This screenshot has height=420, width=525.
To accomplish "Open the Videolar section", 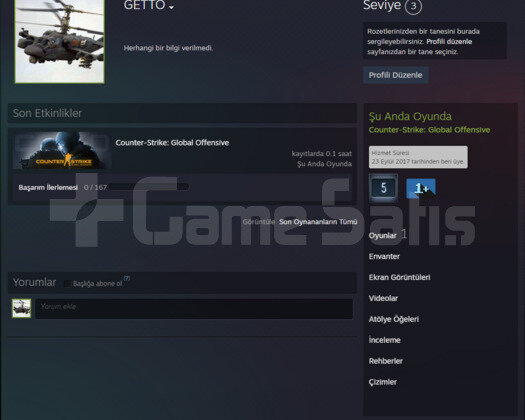I will (383, 298).
